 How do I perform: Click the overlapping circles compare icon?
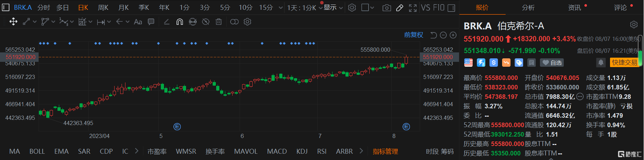tap(234, 22)
